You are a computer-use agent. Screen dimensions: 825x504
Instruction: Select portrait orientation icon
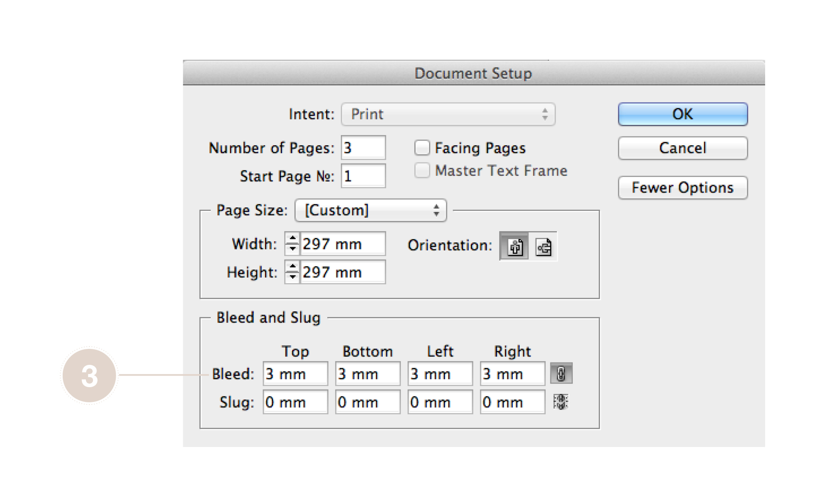pyautogui.click(x=514, y=247)
